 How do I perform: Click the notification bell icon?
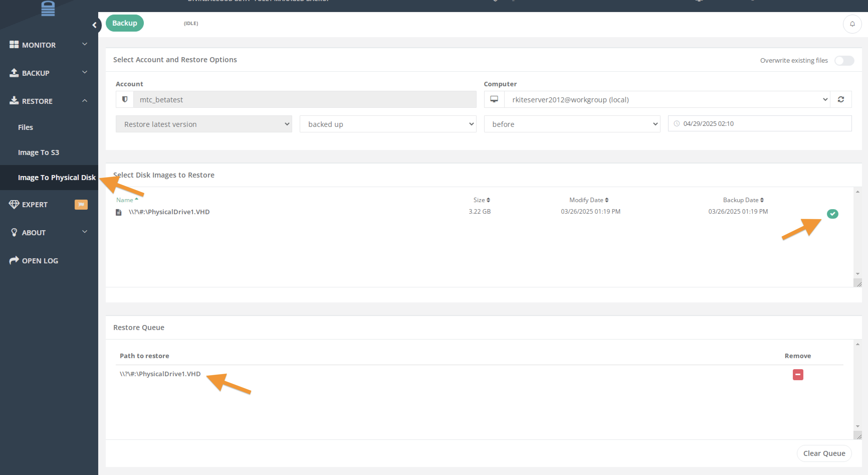(852, 24)
